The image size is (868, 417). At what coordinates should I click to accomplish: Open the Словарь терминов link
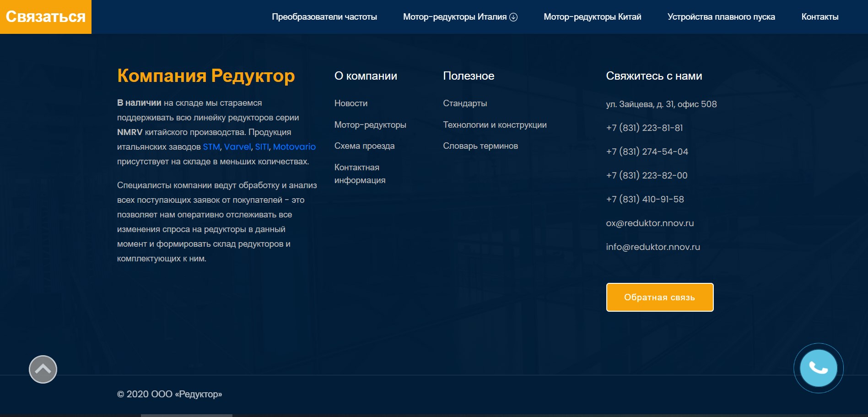coord(480,146)
